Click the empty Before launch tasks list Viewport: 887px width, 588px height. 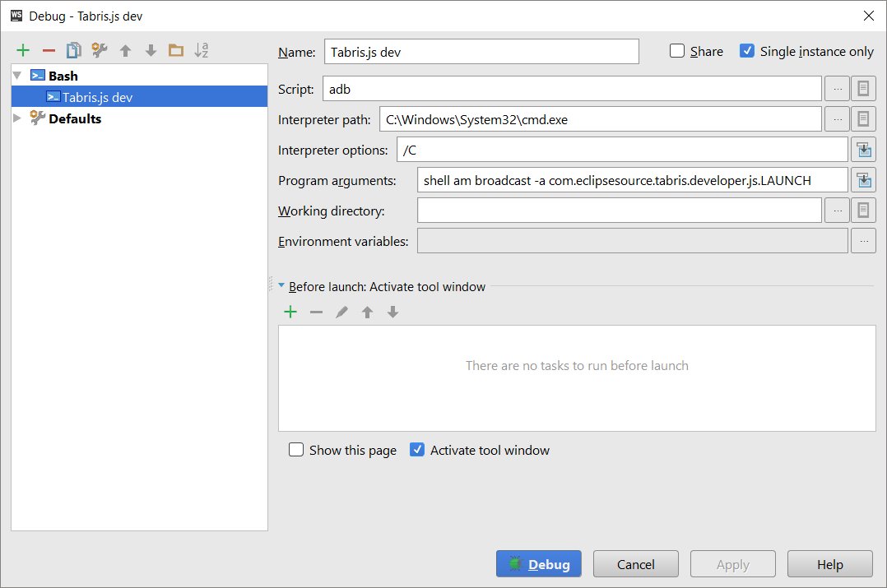pos(577,378)
